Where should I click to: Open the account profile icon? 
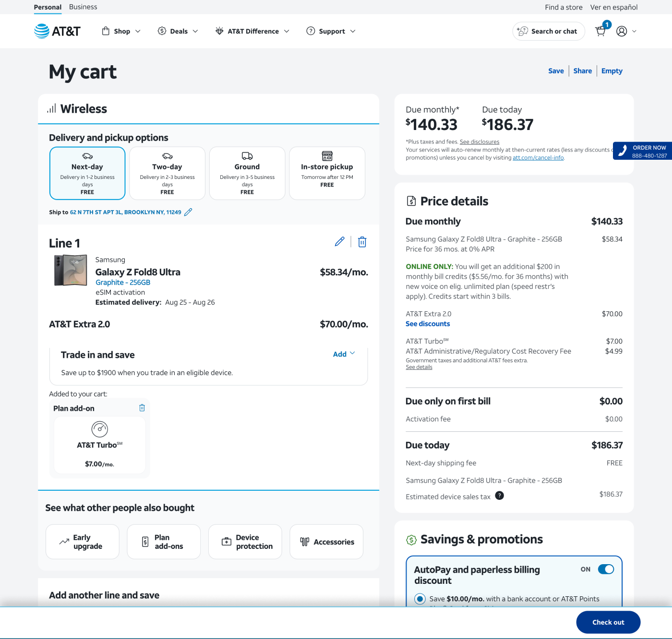pyautogui.click(x=622, y=31)
